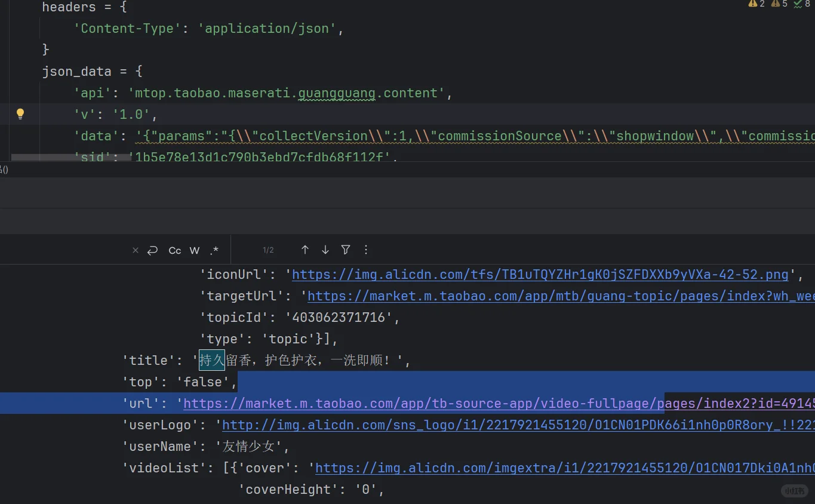
Task: Click the 'sid' value string
Action: (x=260, y=157)
